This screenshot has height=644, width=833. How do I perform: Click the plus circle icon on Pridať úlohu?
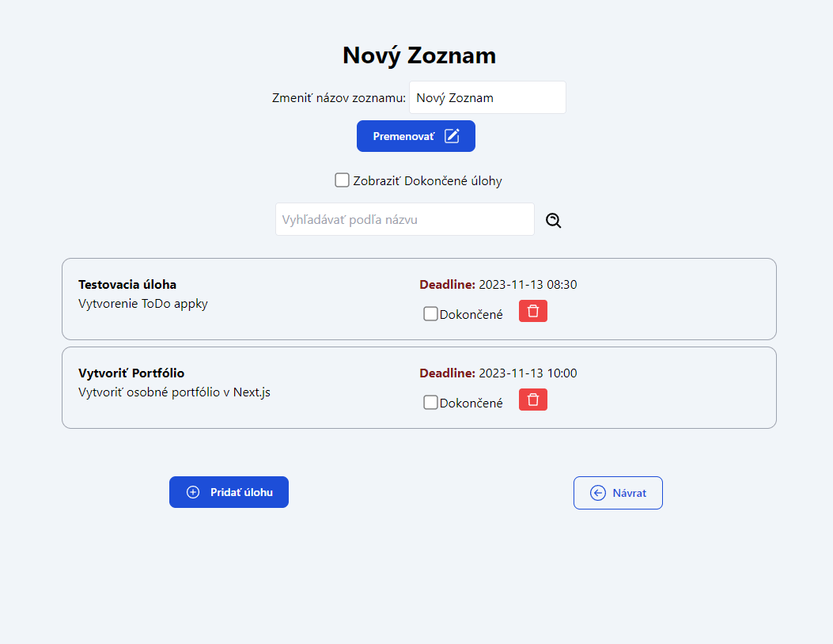point(193,492)
